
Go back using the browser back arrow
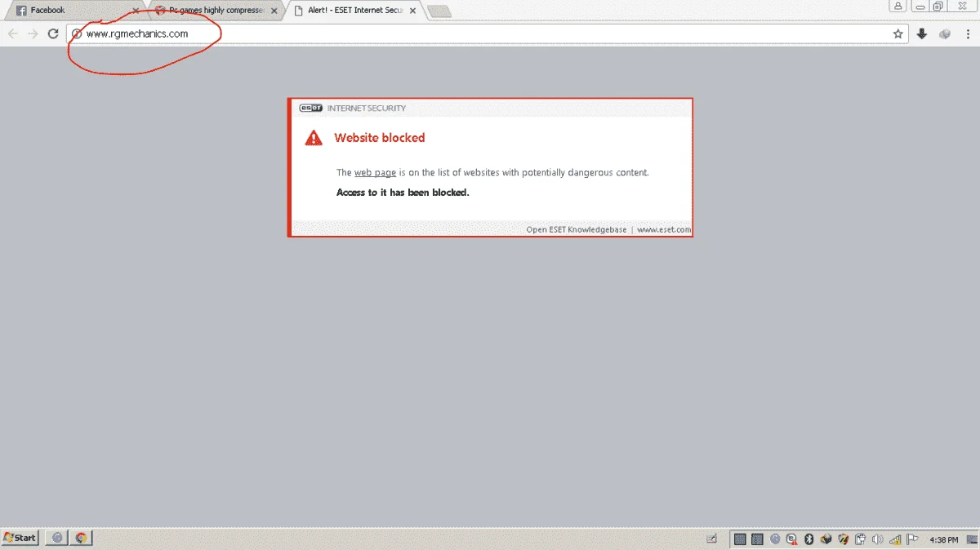point(13,33)
